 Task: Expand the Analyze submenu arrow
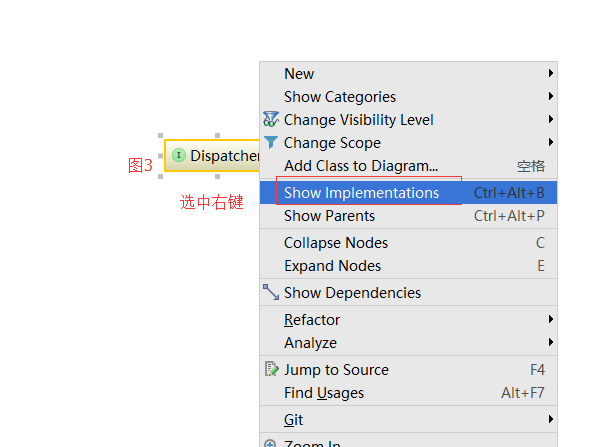tap(551, 342)
